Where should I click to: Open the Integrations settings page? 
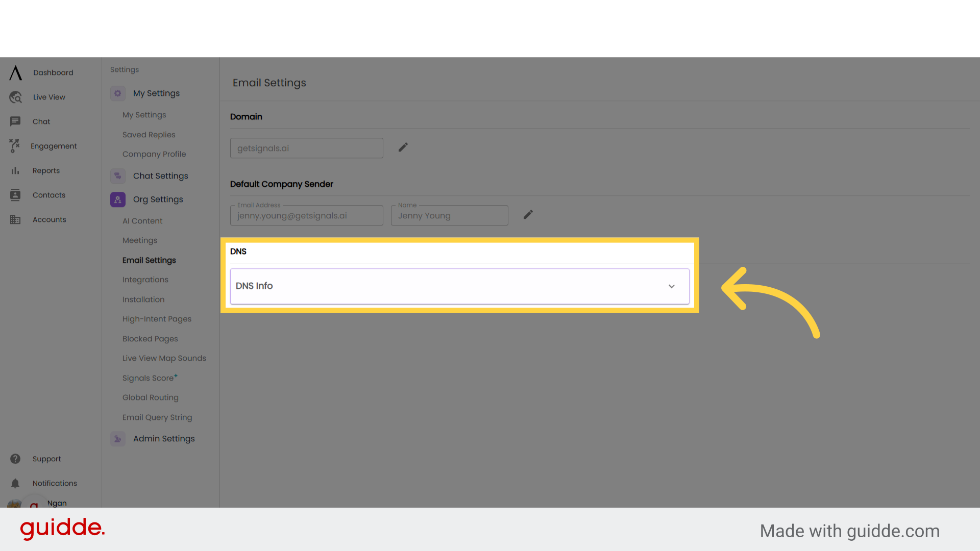[x=145, y=280]
